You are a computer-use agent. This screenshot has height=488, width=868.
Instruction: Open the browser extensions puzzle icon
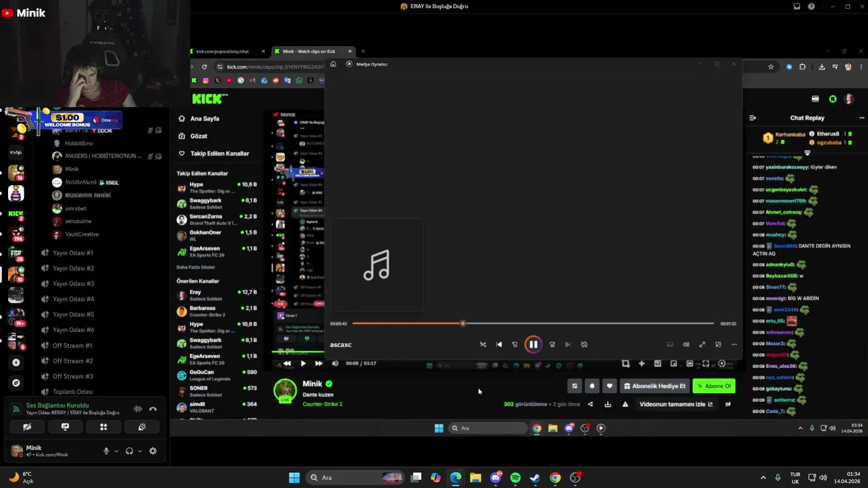pyautogui.click(x=803, y=66)
